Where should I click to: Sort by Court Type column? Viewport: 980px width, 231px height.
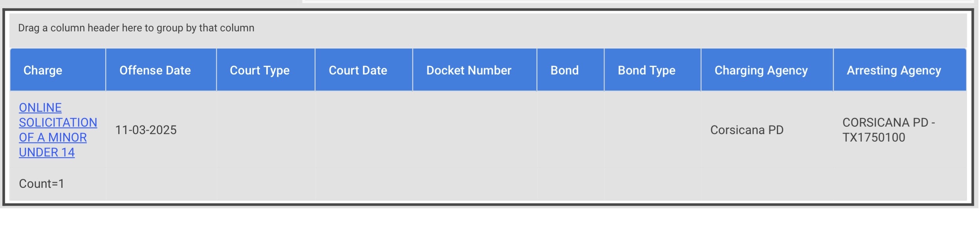pos(259,70)
